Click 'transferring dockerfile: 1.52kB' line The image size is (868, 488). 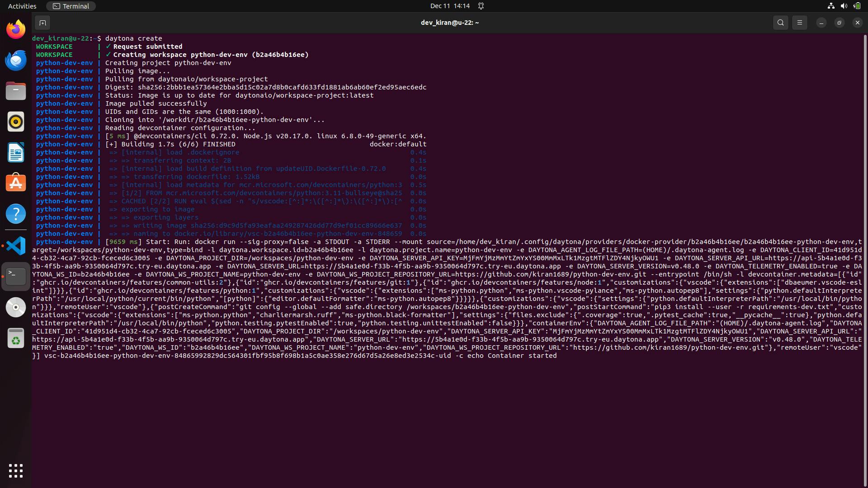tap(184, 177)
